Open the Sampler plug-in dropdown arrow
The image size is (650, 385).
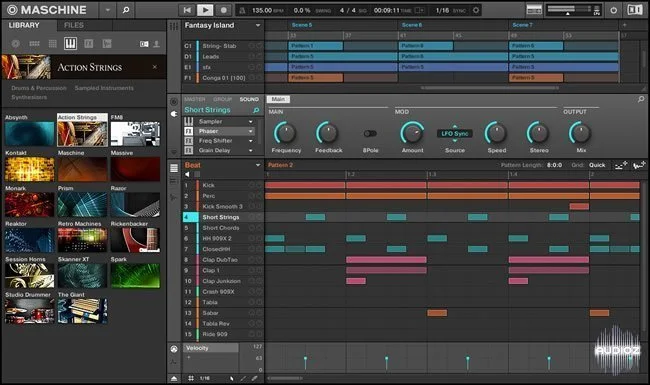click(x=251, y=121)
